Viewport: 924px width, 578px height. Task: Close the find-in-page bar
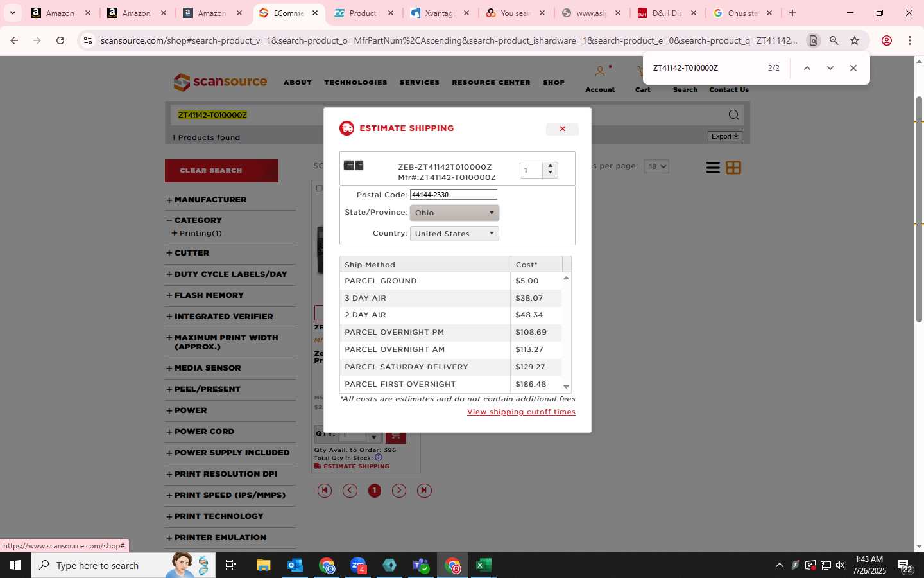(853, 68)
